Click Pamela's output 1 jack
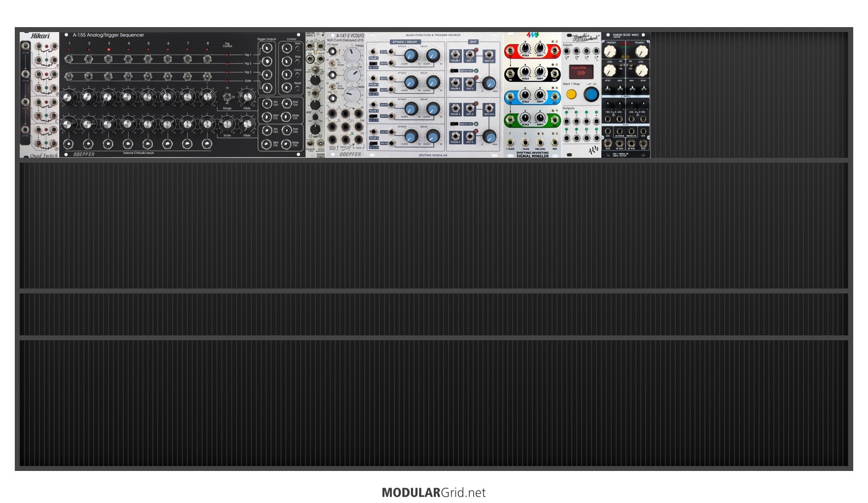 point(567,121)
